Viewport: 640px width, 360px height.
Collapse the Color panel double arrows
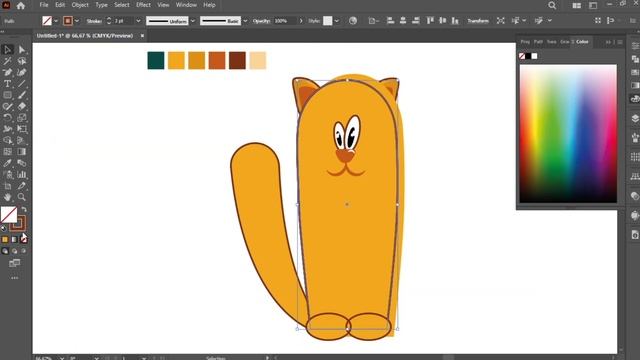608,42
